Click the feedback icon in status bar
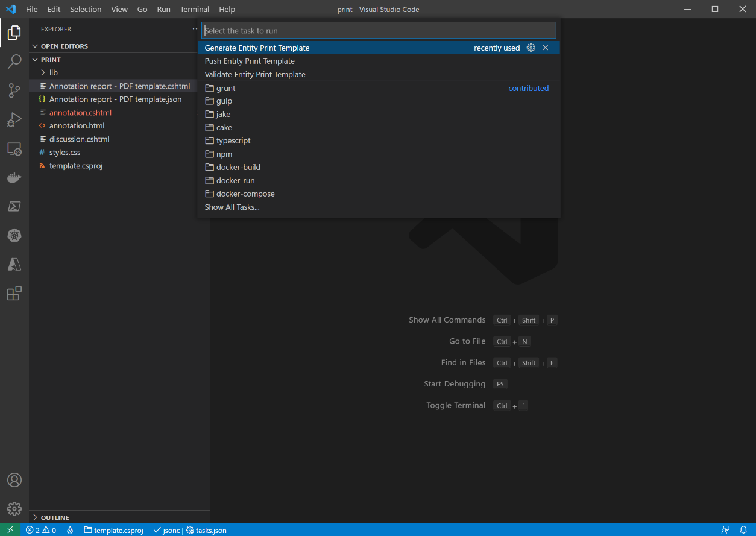Screen dimensions: 756x536 725,530
